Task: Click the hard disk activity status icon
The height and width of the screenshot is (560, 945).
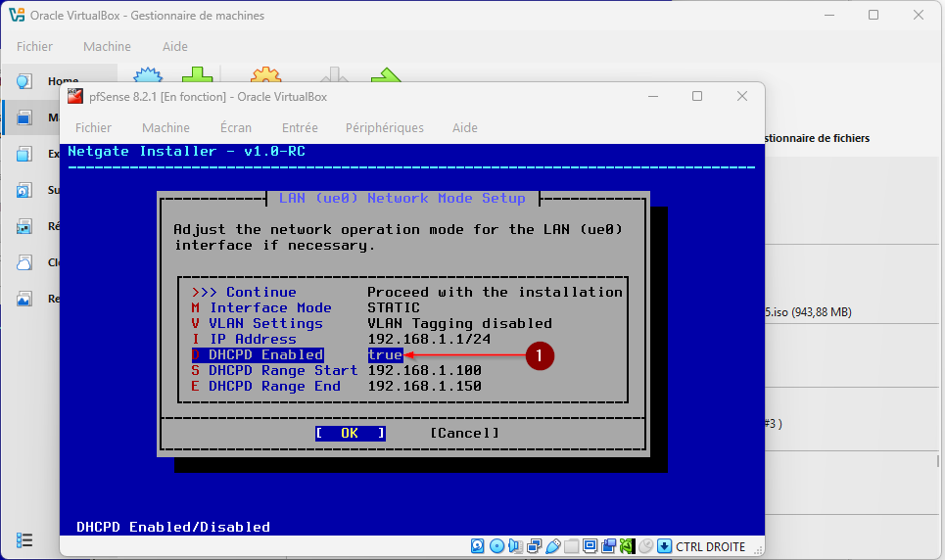Action: pos(478,546)
